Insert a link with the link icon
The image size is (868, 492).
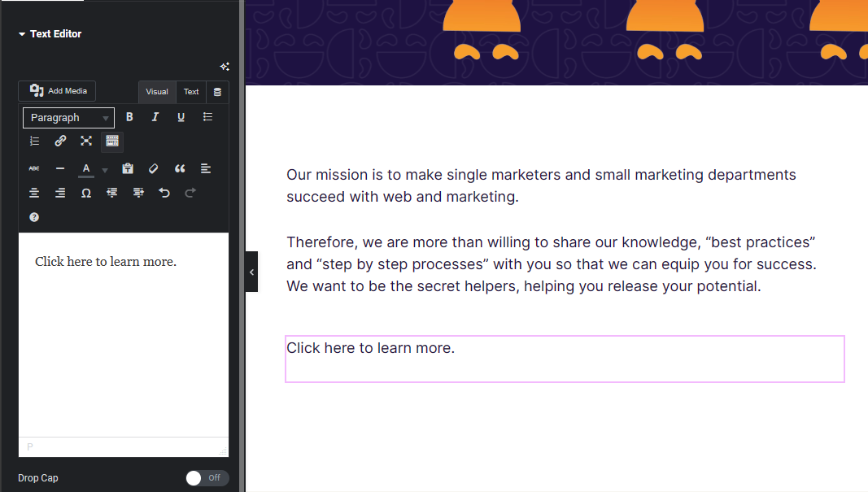(59, 141)
